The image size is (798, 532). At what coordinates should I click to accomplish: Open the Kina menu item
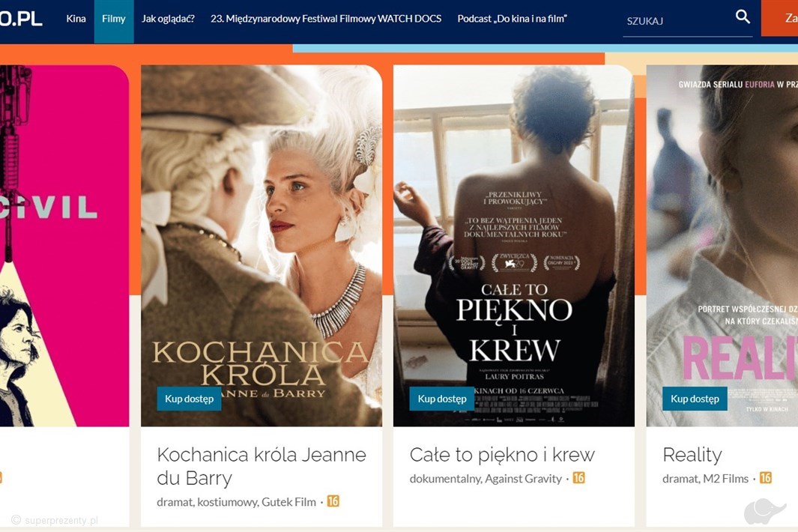tap(76, 19)
